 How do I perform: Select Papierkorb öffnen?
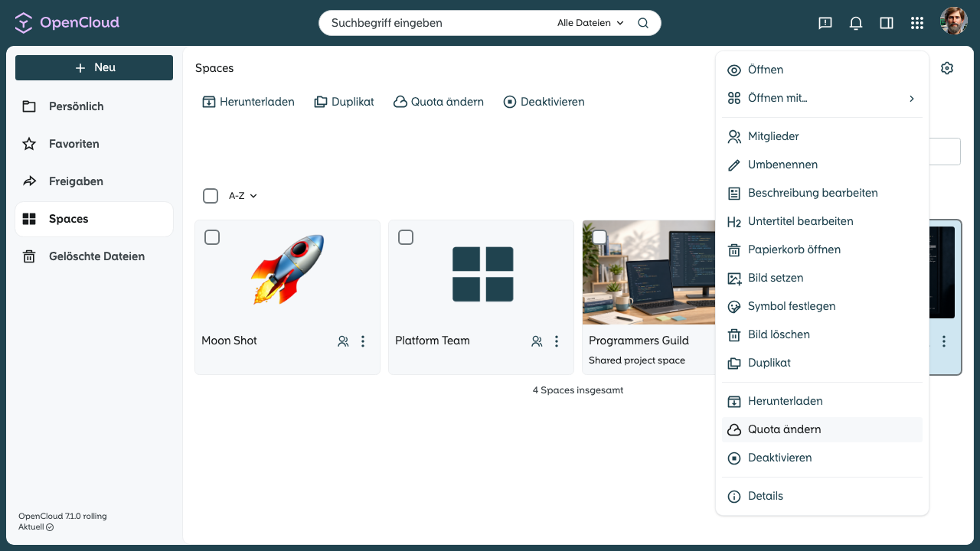pyautogui.click(x=822, y=249)
